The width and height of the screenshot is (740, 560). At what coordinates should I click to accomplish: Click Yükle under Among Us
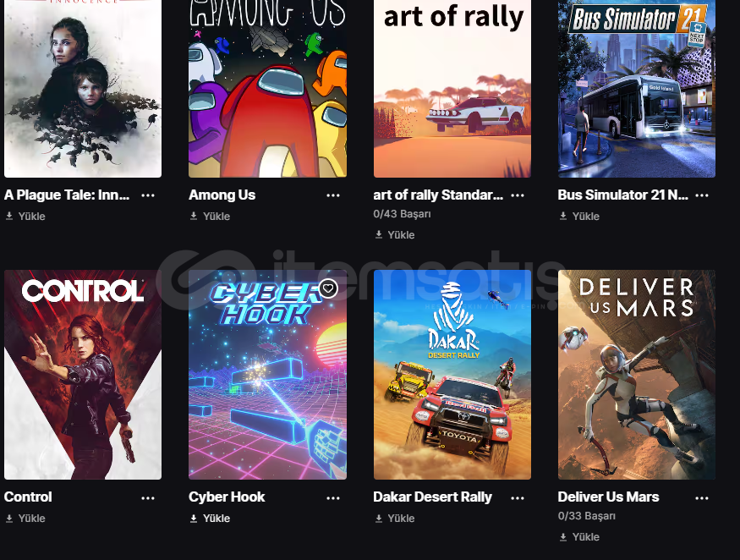pyautogui.click(x=210, y=217)
